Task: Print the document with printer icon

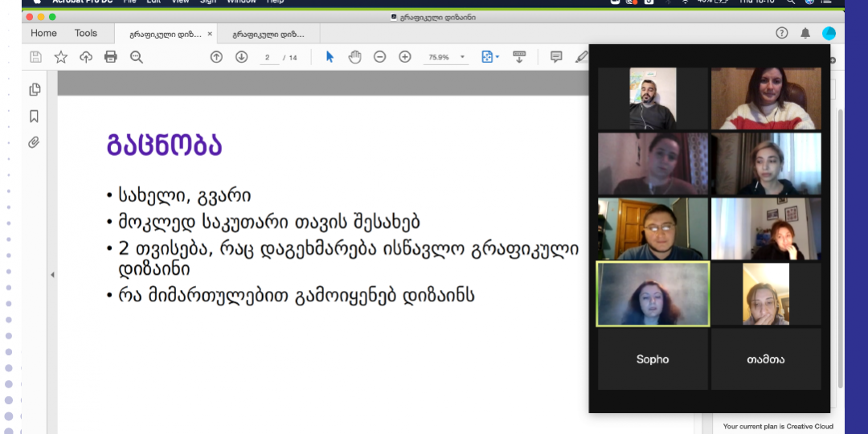Action: point(111,57)
